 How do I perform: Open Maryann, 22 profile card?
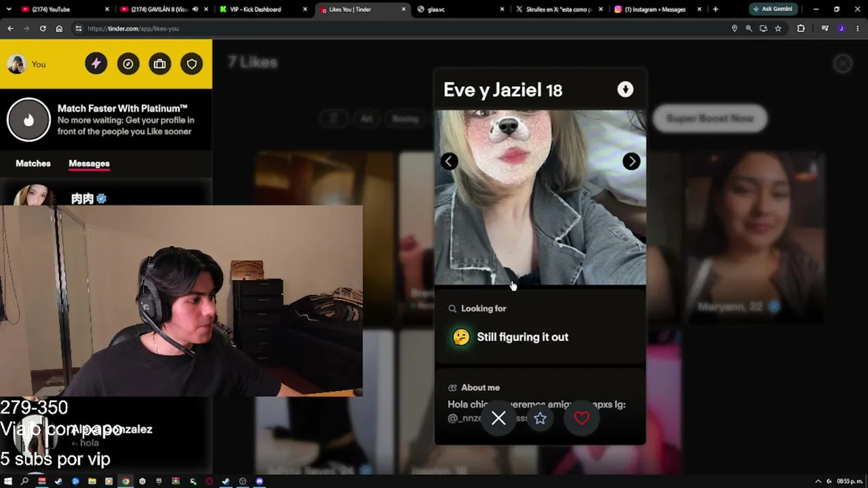755,237
